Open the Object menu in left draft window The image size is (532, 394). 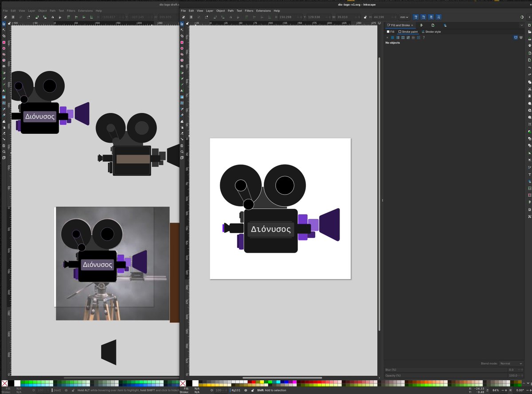[x=43, y=11]
